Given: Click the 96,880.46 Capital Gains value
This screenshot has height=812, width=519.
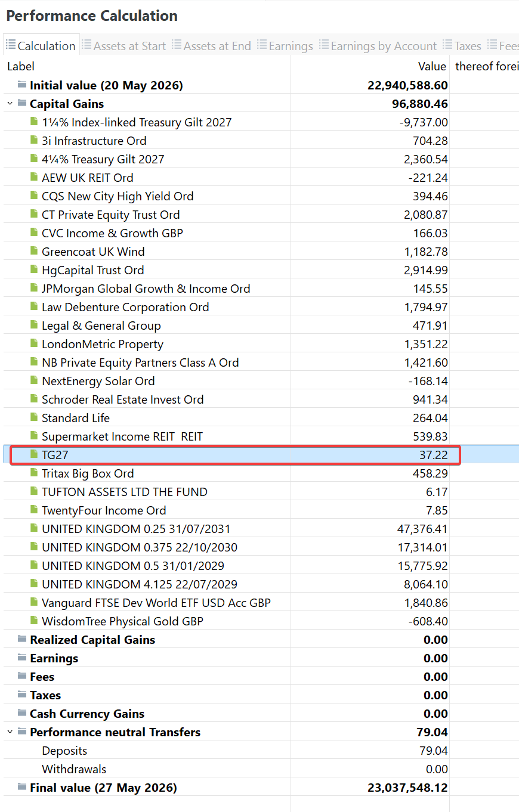Looking at the screenshot, I should click(x=421, y=104).
